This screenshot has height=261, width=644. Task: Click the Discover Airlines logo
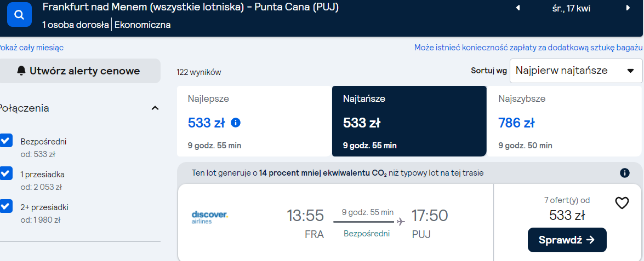click(x=209, y=217)
